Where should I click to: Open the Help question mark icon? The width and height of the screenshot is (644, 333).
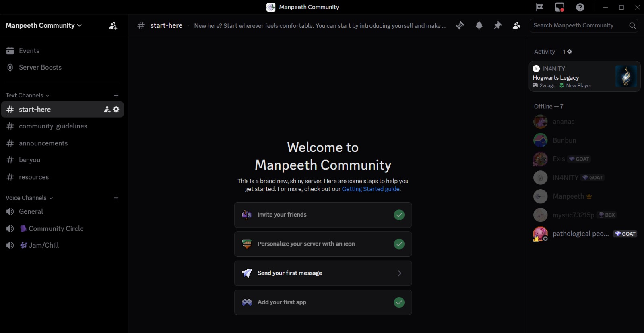click(x=580, y=7)
